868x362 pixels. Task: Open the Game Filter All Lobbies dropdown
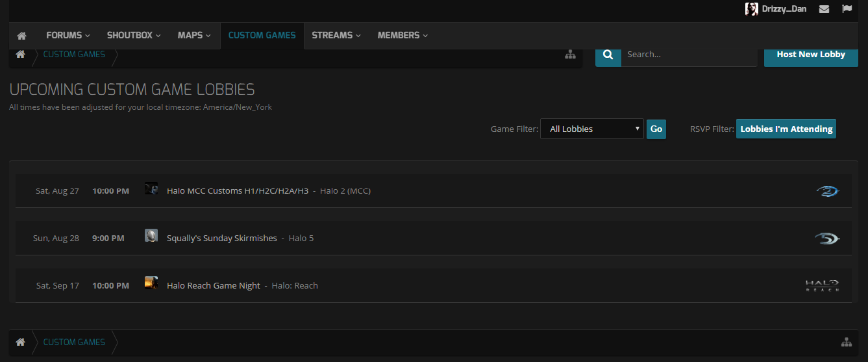coord(591,129)
